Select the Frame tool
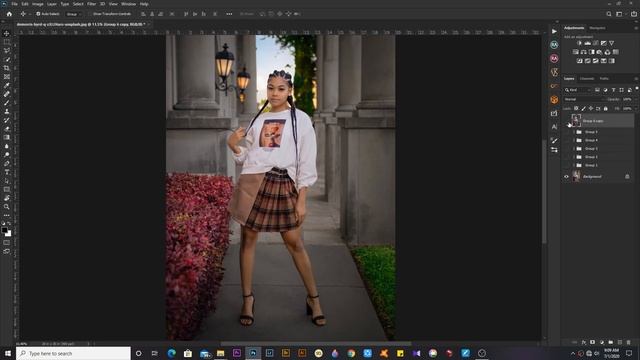 pos(7,77)
